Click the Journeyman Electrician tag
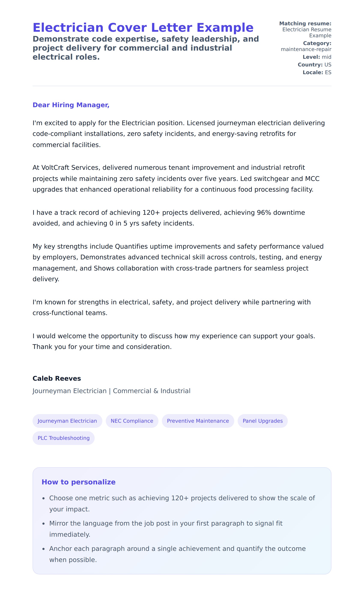This screenshot has height=595, width=364. coord(67,421)
